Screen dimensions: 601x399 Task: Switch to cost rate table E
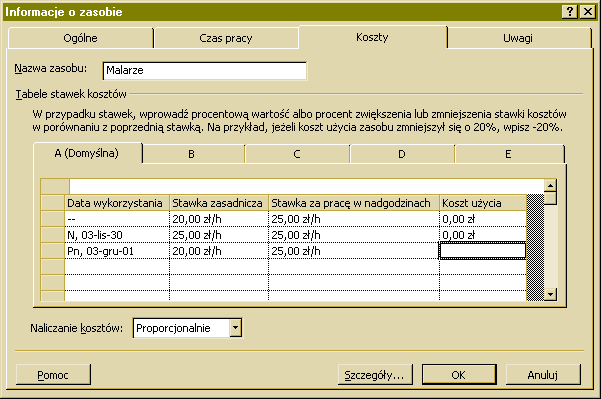(x=508, y=154)
